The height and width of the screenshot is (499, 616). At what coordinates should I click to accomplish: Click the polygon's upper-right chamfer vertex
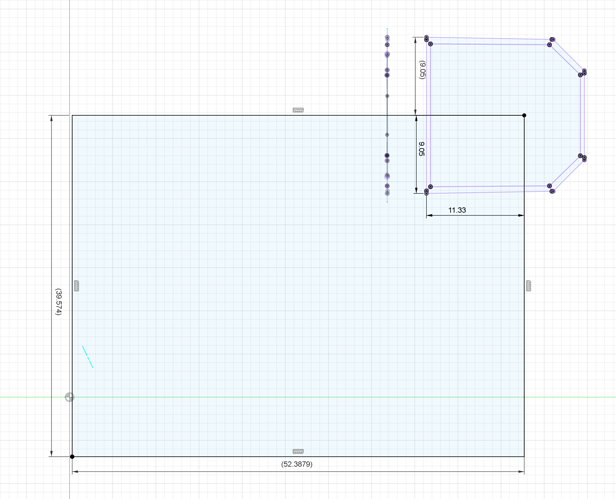pos(583,72)
